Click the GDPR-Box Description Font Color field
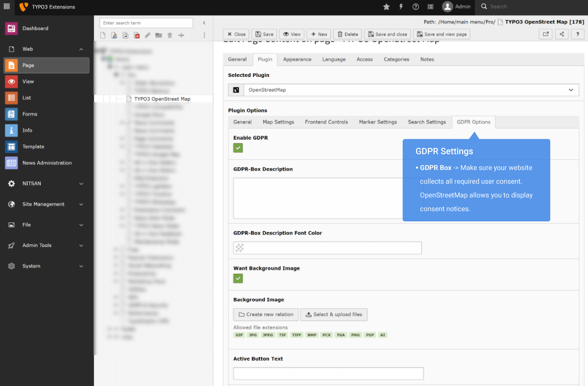Image resolution: width=588 pixels, height=386 pixels. point(327,248)
